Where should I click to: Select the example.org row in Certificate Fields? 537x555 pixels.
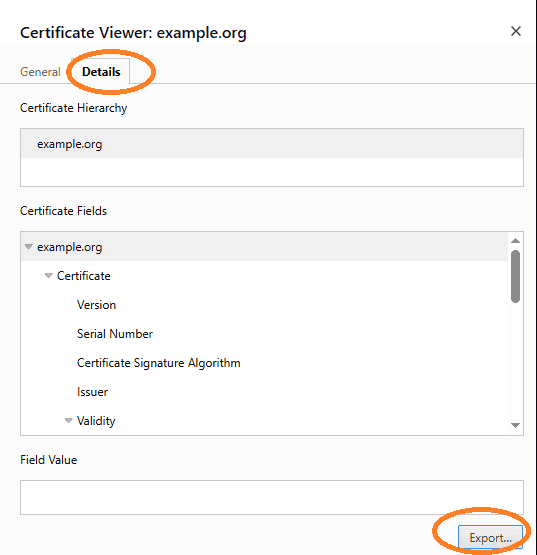pyautogui.click(x=264, y=247)
